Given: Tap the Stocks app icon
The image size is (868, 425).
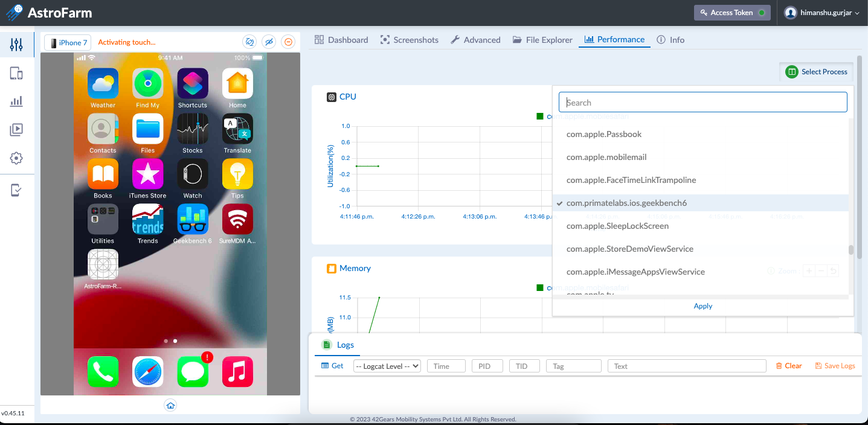Looking at the screenshot, I should 193,129.
